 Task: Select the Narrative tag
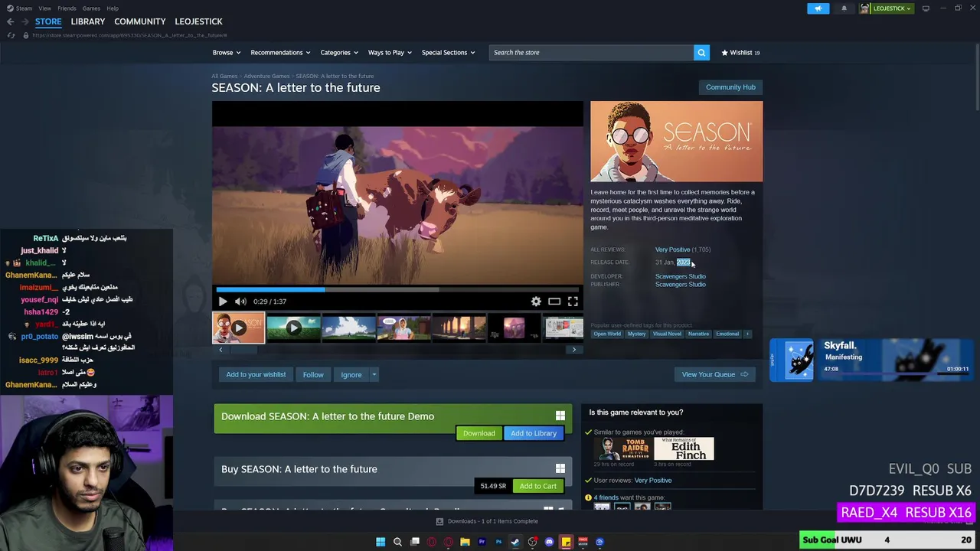pos(698,334)
